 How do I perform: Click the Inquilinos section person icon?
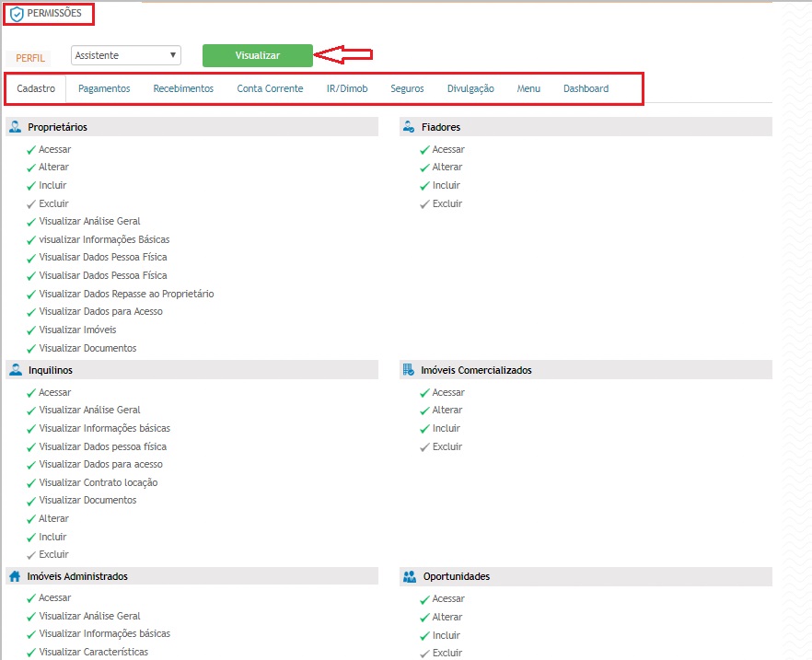point(16,370)
